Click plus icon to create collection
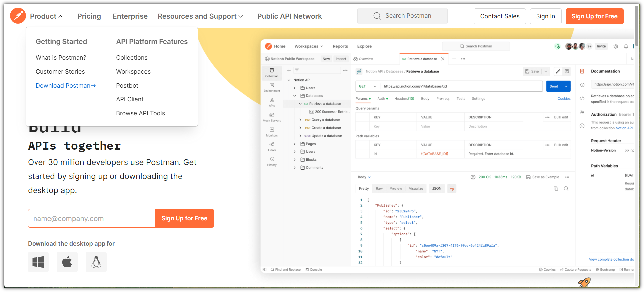This screenshot has width=644, height=292. click(x=289, y=70)
